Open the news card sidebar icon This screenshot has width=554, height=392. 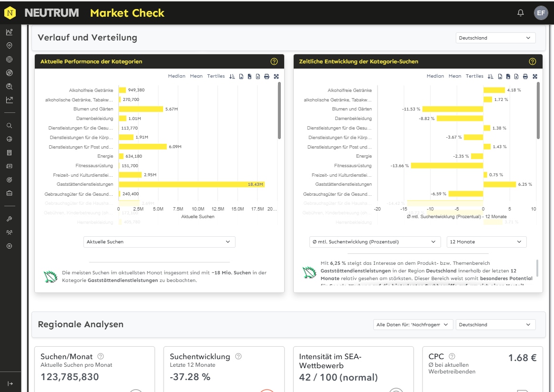tap(10, 166)
